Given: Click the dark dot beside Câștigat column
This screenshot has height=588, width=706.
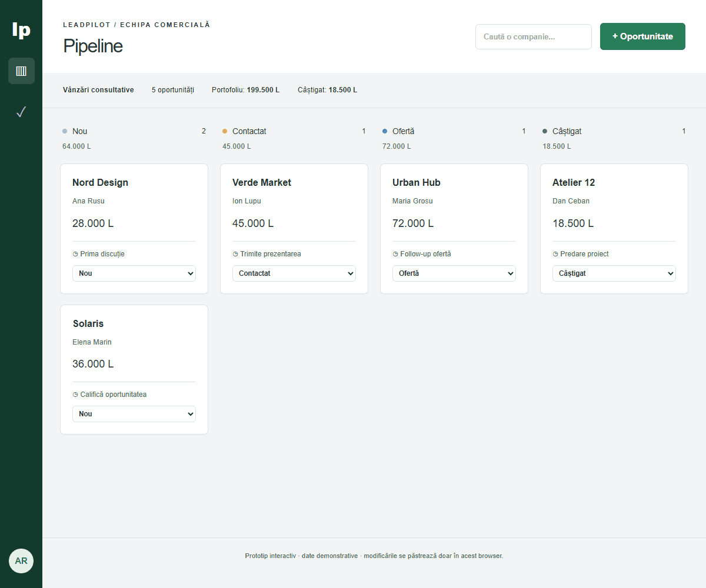Looking at the screenshot, I should click(x=545, y=131).
